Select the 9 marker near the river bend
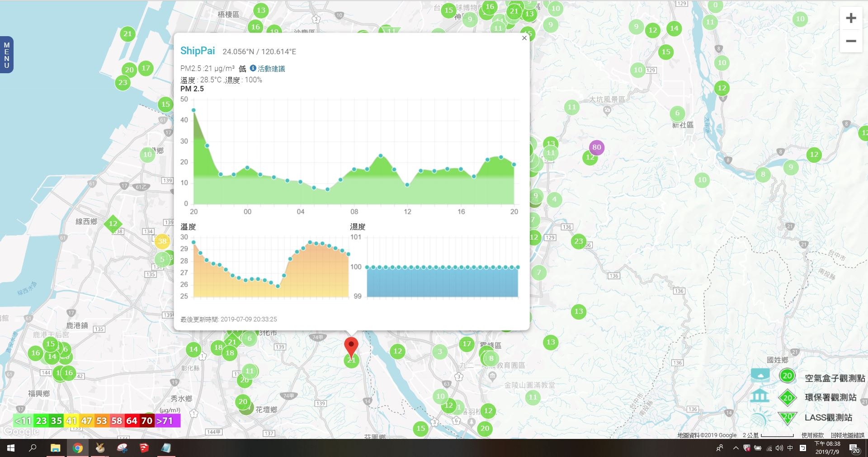Image resolution: width=868 pixels, height=457 pixels. [791, 167]
